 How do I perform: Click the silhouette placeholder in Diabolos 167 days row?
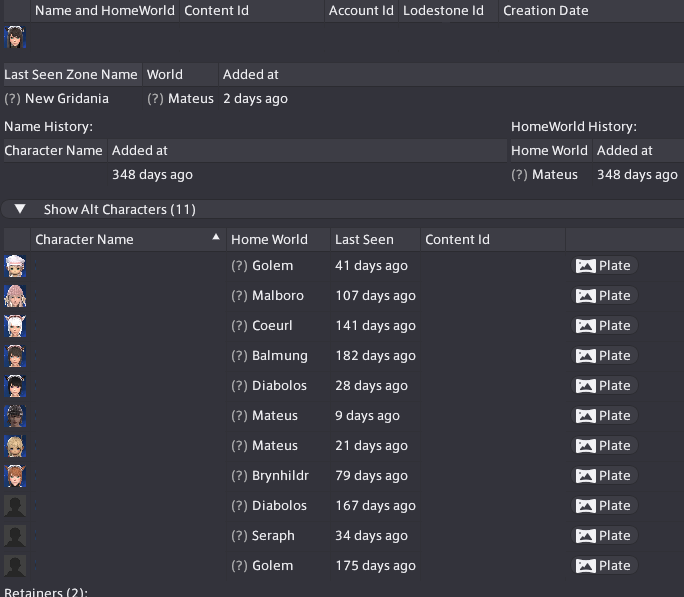(15, 506)
